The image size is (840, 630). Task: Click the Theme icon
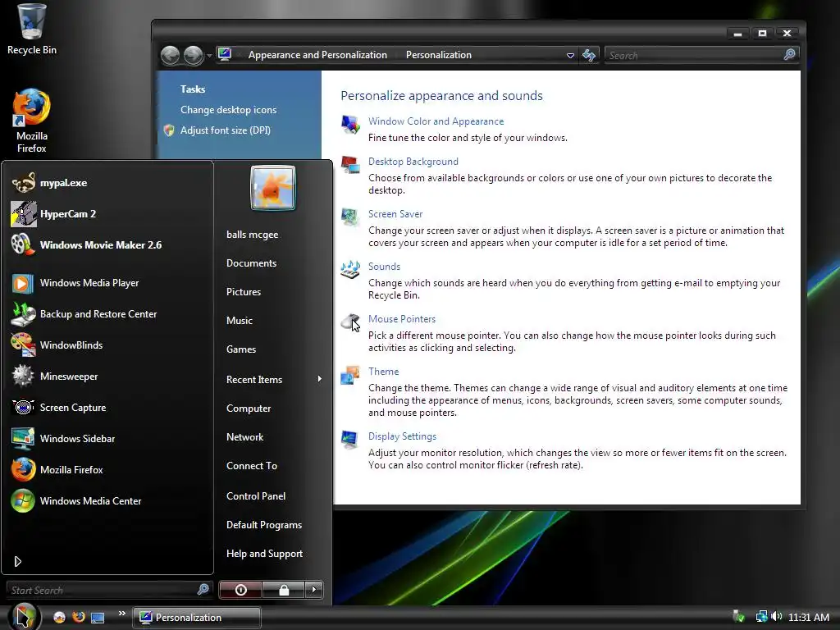click(x=350, y=374)
